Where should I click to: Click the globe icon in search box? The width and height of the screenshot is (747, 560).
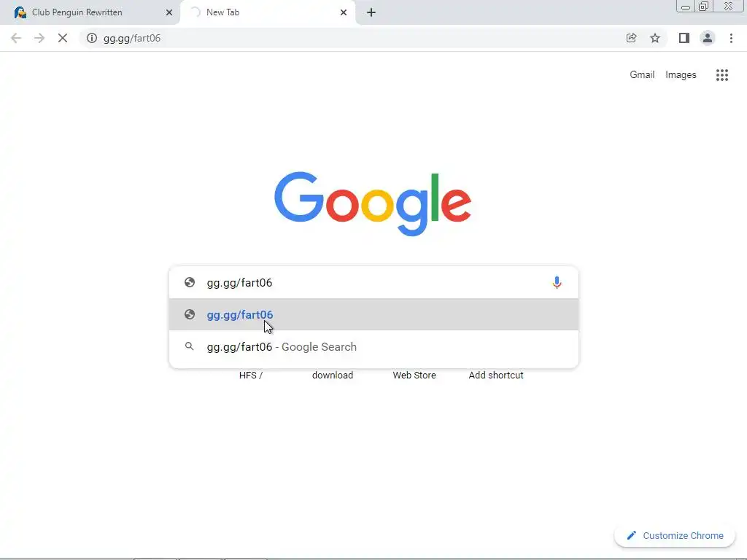tap(189, 282)
